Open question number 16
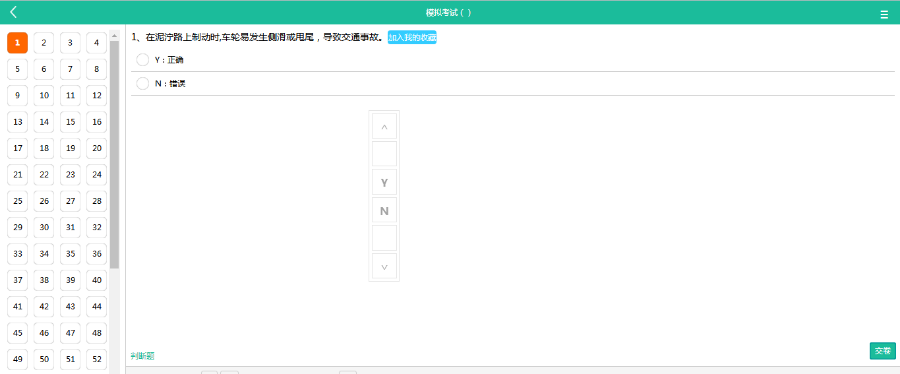The image size is (900, 374). pyautogui.click(x=96, y=122)
